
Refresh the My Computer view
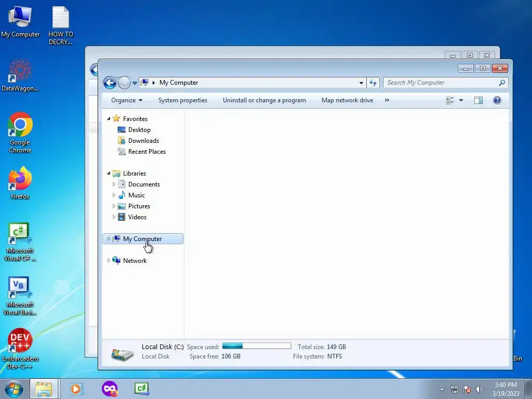click(373, 83)
